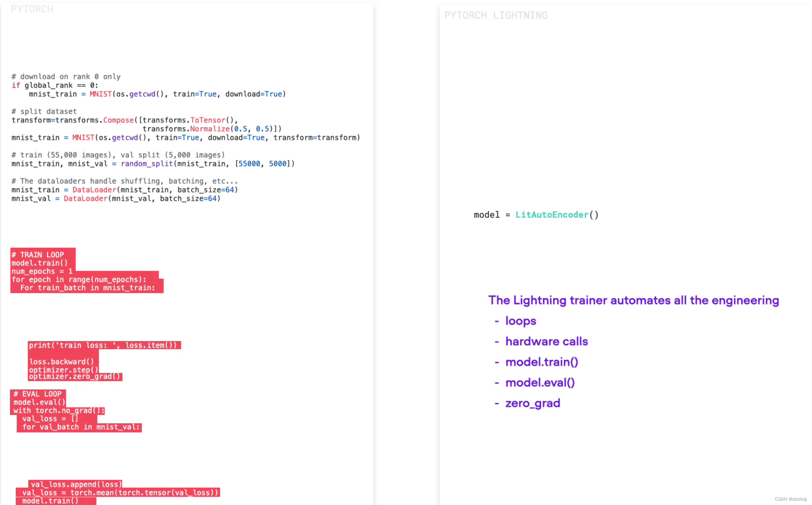The height and width of the screenshot is (505, 812).
Task: Click the PYTORCH LIGHTNING panel heading
Action: pos(496,15)
